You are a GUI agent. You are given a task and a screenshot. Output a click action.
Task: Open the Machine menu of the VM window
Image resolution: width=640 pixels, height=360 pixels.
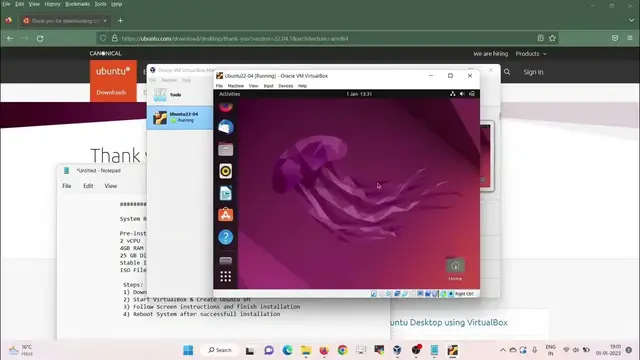[x=236, y=86]
